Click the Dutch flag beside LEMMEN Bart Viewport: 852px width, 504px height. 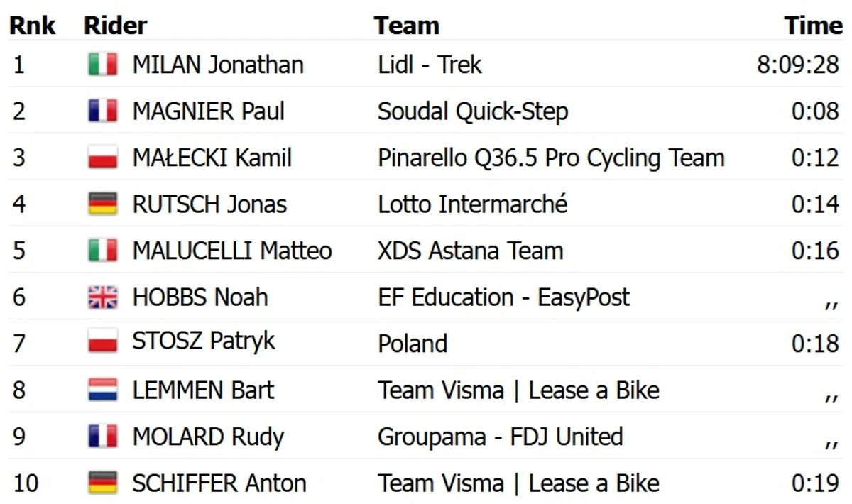point(103,390)
